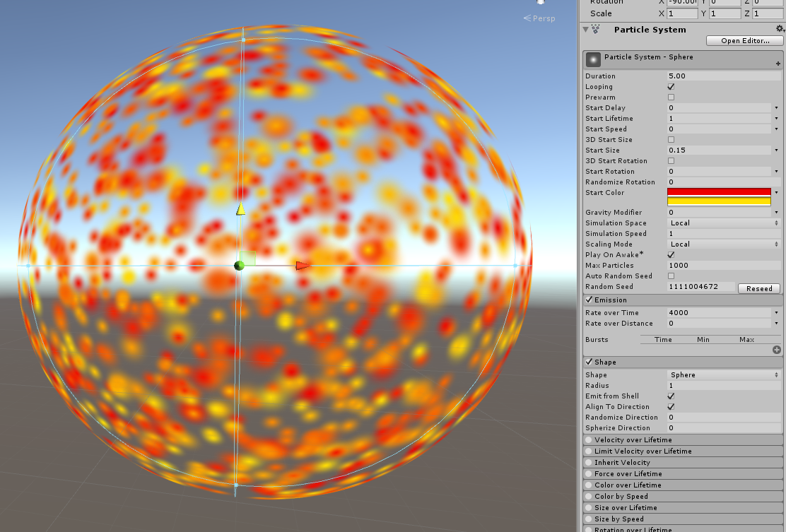Screen dimensions: 786x532
Task: Open Rate over Time dropdown arrow
Action: [x=777, y=312]
